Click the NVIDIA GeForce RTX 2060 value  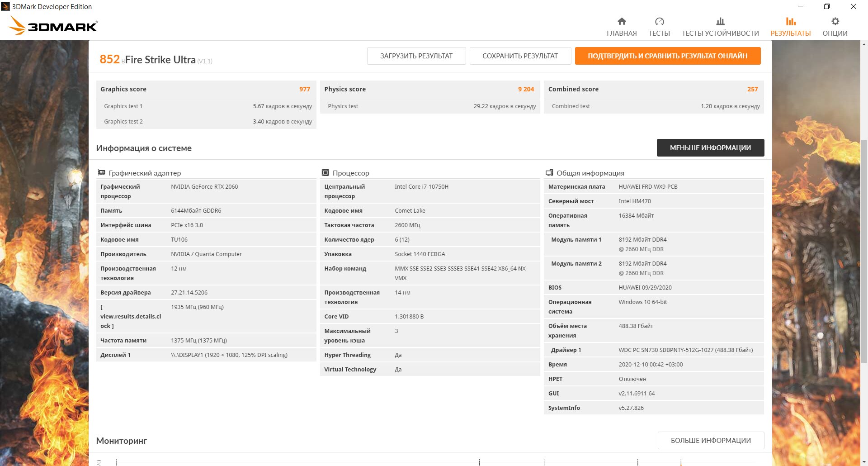[204, 186]
